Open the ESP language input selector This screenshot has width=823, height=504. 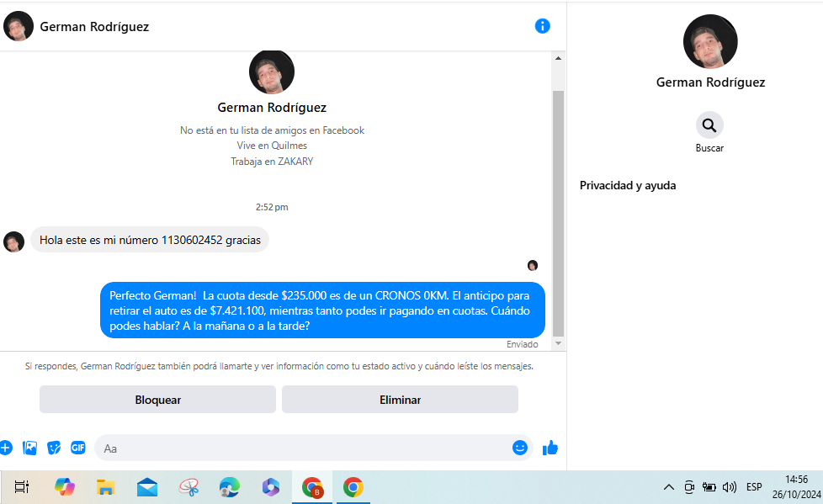tap(754, 487)
